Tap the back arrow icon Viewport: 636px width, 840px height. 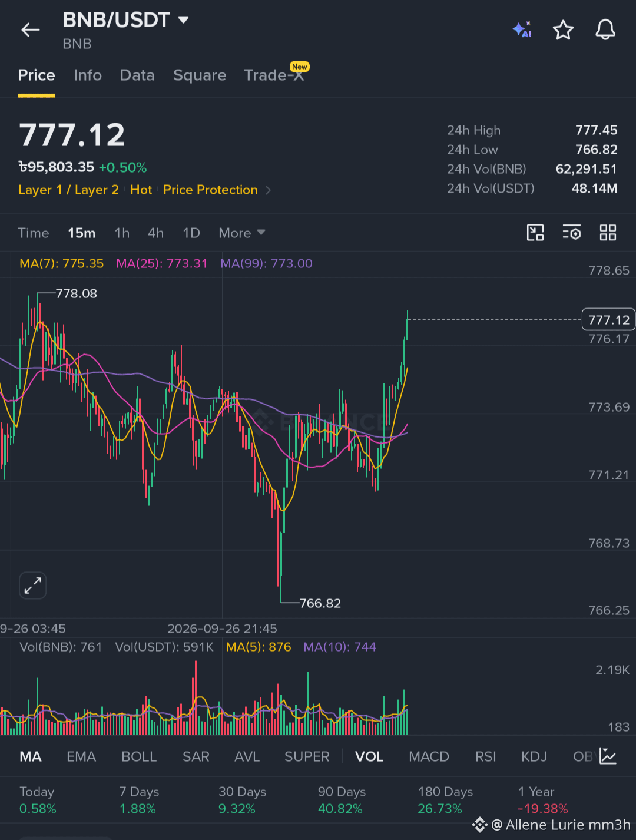tap(31, 29)
